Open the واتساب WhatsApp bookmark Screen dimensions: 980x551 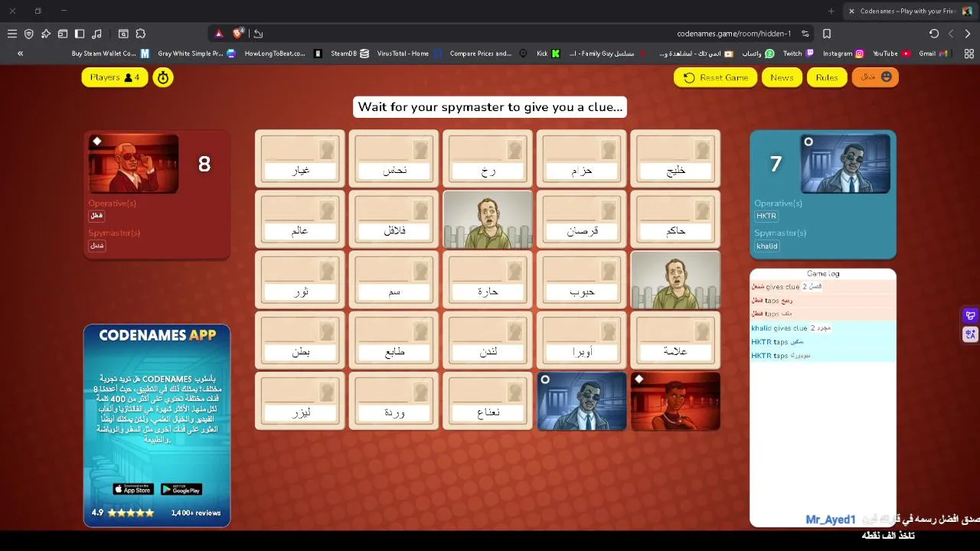[x=759, y=54]
